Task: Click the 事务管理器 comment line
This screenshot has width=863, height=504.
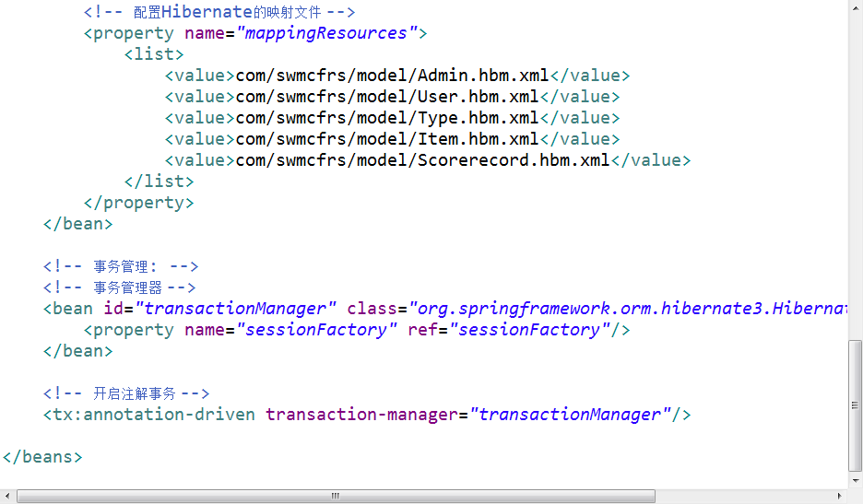Action: (x=120, y=287)
